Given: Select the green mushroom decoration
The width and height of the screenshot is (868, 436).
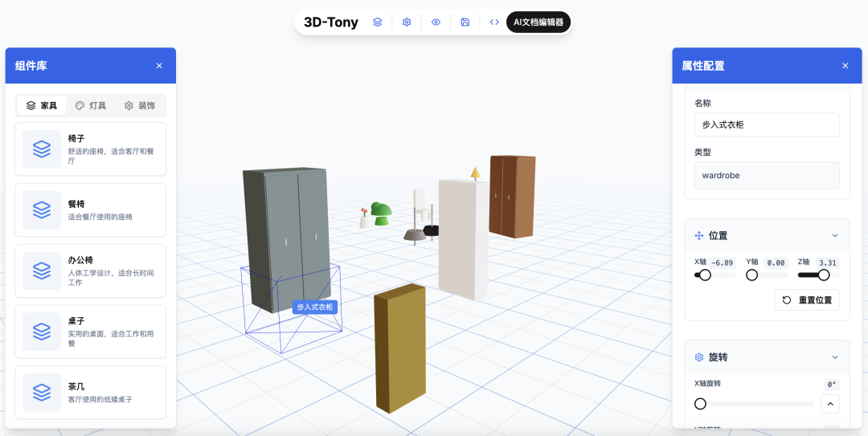Looking at the screenshot, I should (382, 213).
